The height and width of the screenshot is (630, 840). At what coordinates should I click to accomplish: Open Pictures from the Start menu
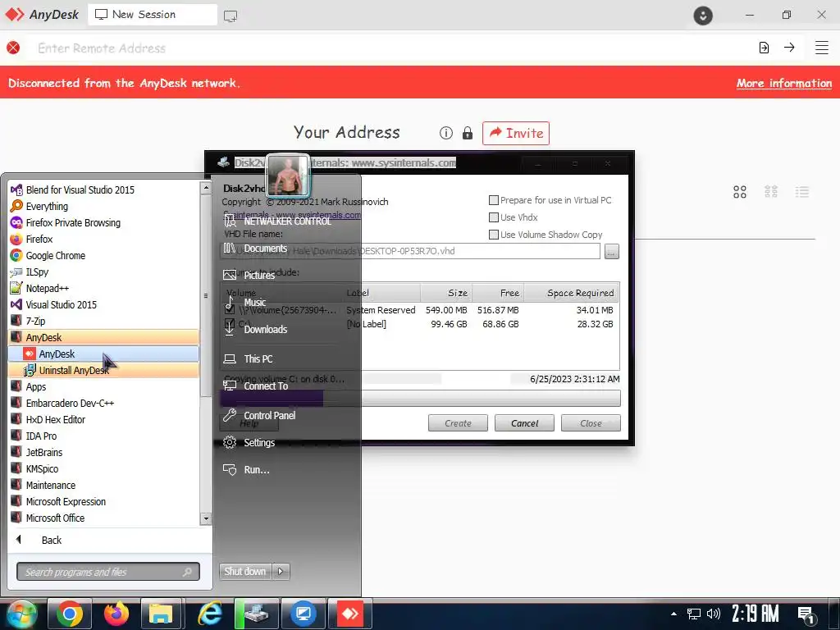[x=258, y=276]
